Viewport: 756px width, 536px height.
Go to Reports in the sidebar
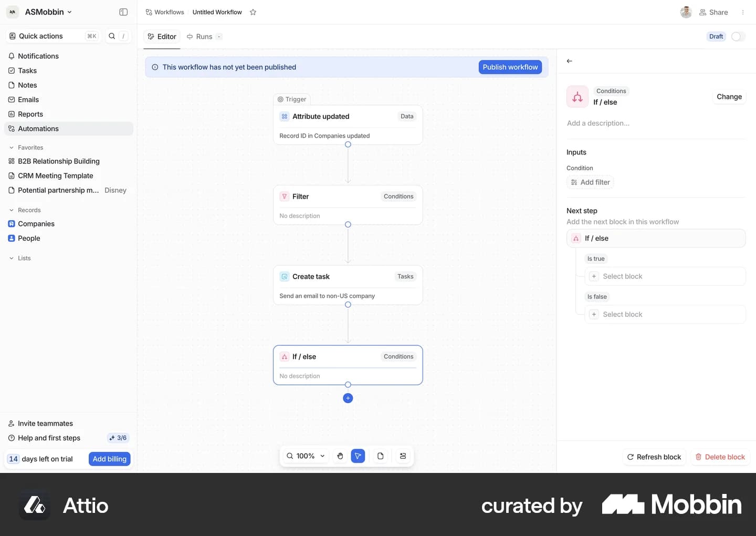pos(69,114)
